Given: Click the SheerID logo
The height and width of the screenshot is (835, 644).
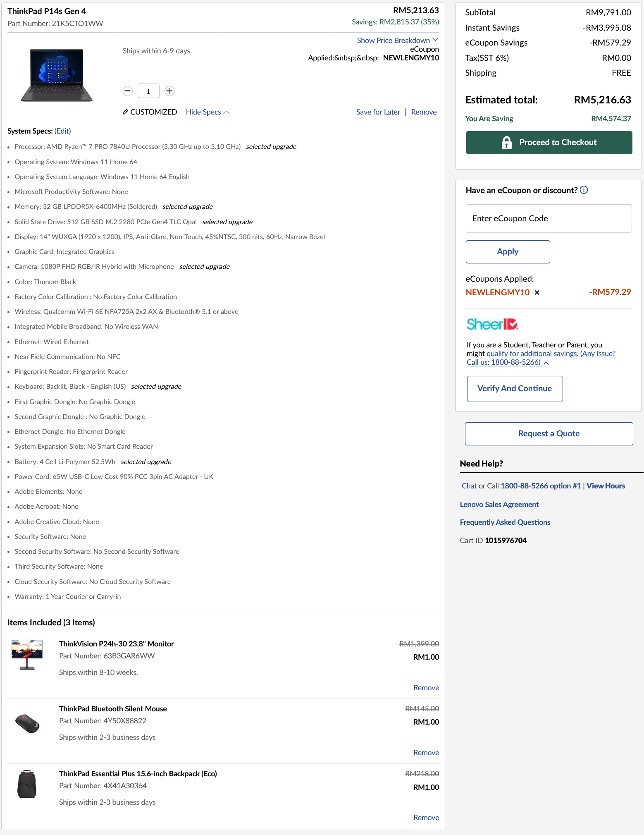Looking at the screenshot, I should tap(492, 324).
